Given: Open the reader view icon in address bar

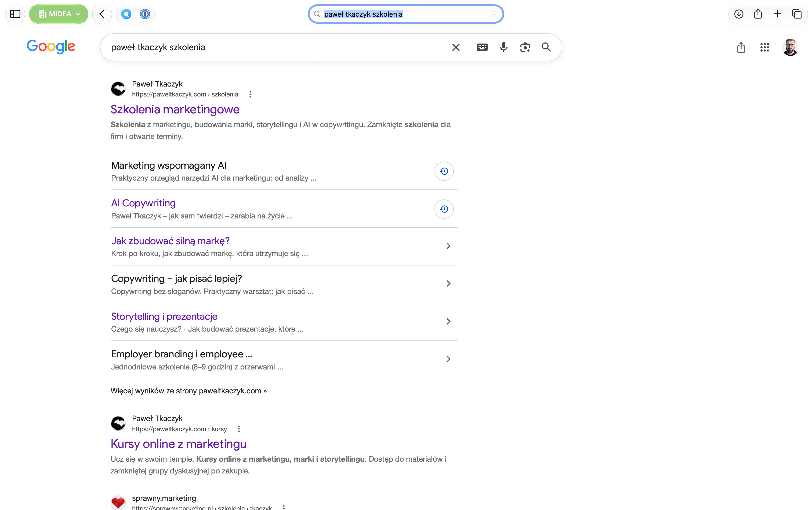Looking at the screenshot, I should (494, 14).
